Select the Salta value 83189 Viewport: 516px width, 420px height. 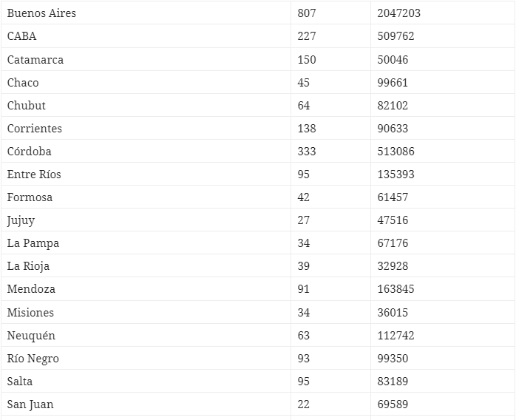393,382
